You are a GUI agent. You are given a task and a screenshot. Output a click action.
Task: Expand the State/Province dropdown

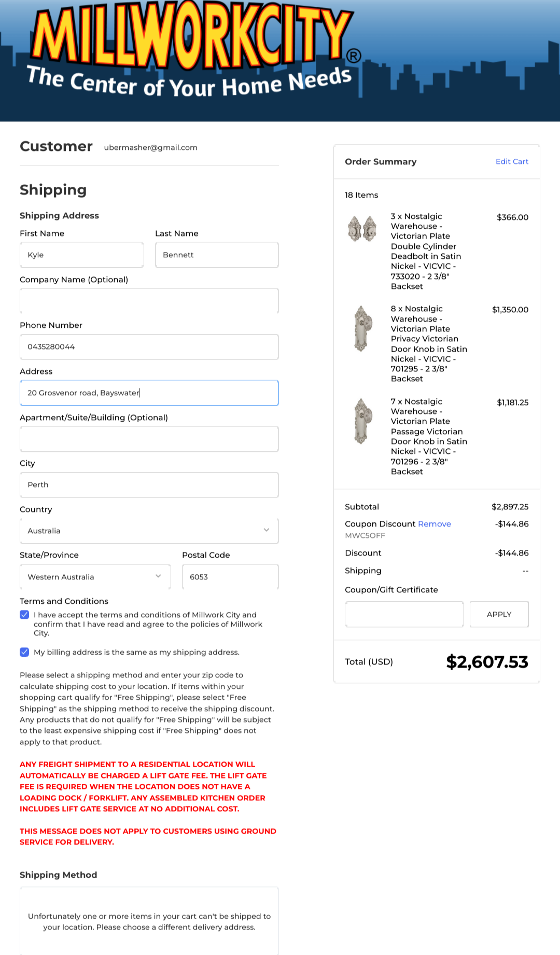coord(95,577)
